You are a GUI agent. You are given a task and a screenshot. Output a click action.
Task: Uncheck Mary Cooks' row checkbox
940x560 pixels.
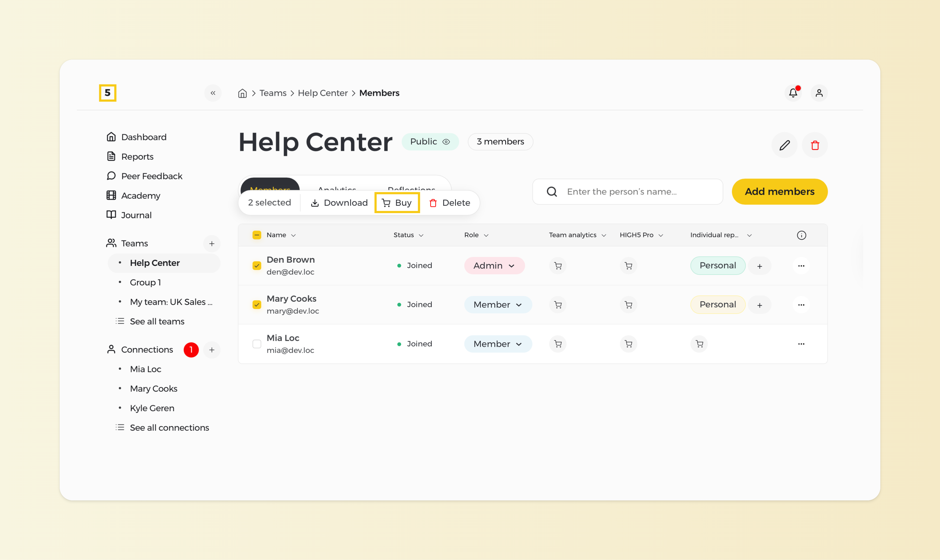tap(257, 305)
